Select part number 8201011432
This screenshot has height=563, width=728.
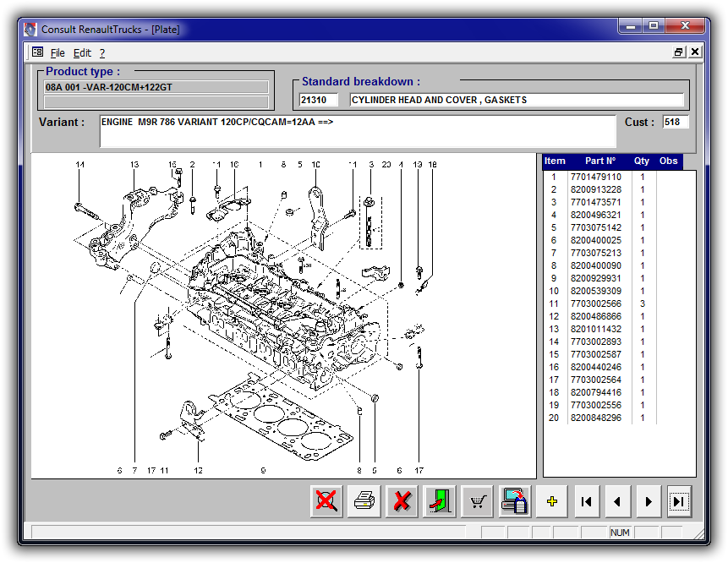596,329
